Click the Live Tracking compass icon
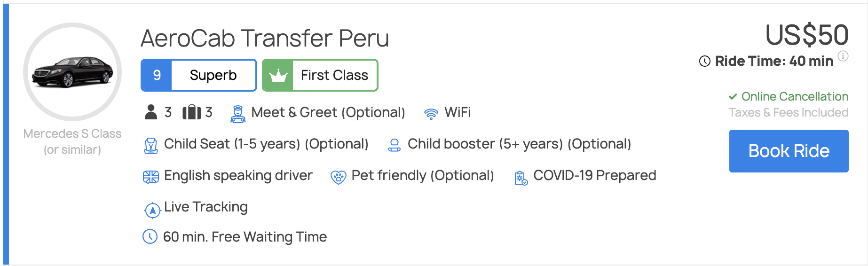Image resolution: width=868 pixels, height=266 pixels. pyautogui.click(x=152, y=210)
